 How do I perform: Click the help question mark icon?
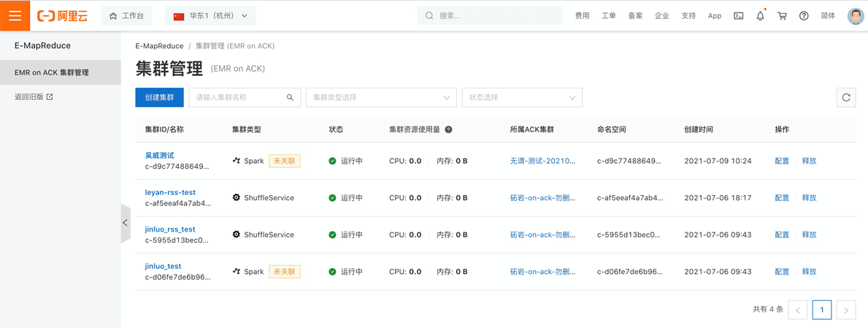[x=804, y=15]
